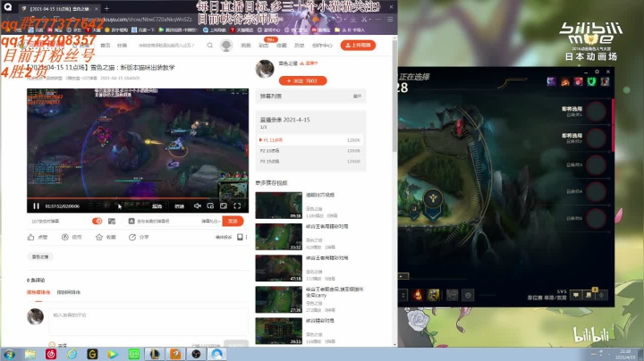The height and width of the screenshot is (361, 644).
Task: Open League client settings gear
Action: pyautogui.click(x=597, y=71)
